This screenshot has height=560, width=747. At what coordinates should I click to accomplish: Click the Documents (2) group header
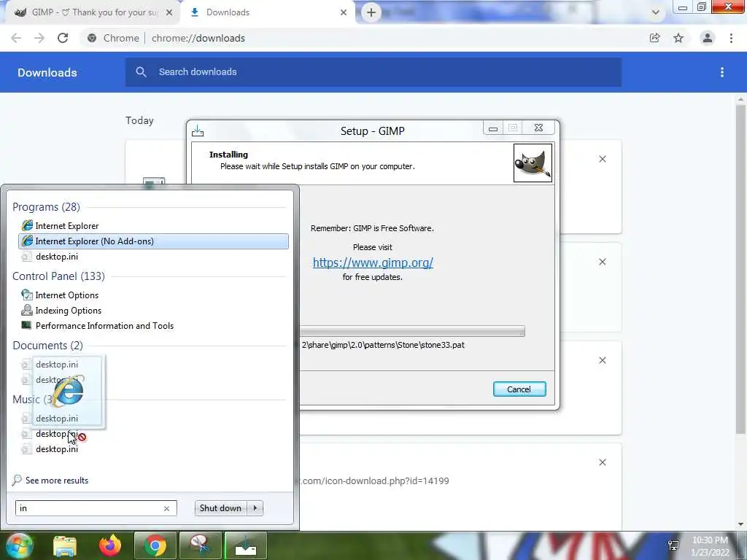(x=47, y=345)
